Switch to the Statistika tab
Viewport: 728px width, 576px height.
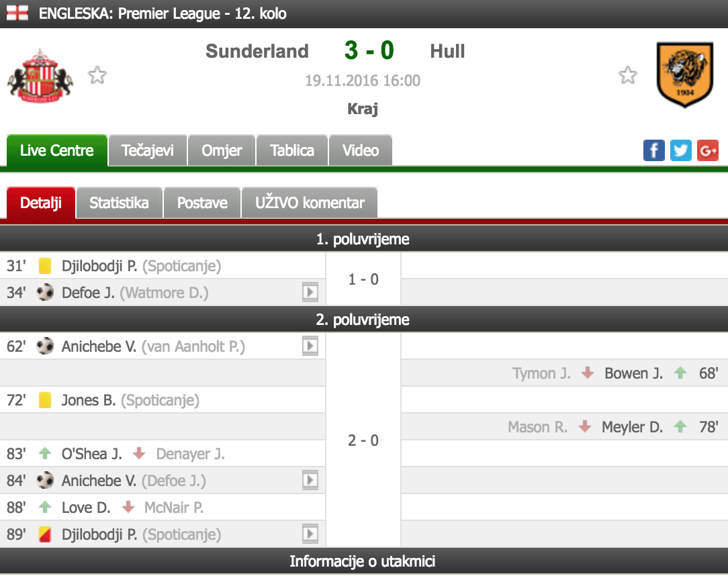point(119,203)
